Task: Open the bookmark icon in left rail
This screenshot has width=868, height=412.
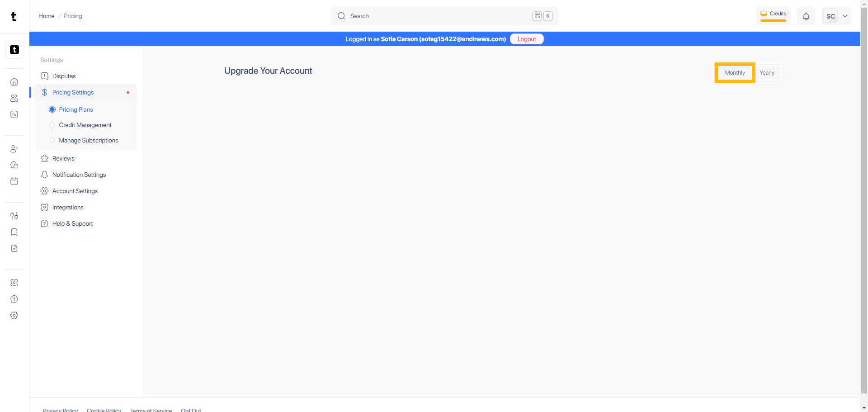Action: coord(14,232)
